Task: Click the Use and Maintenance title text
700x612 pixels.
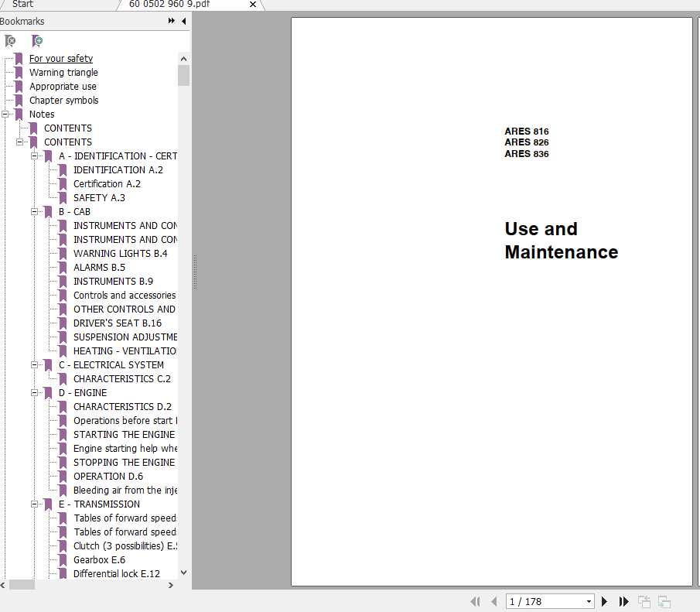Action: (x=562, y=241)
